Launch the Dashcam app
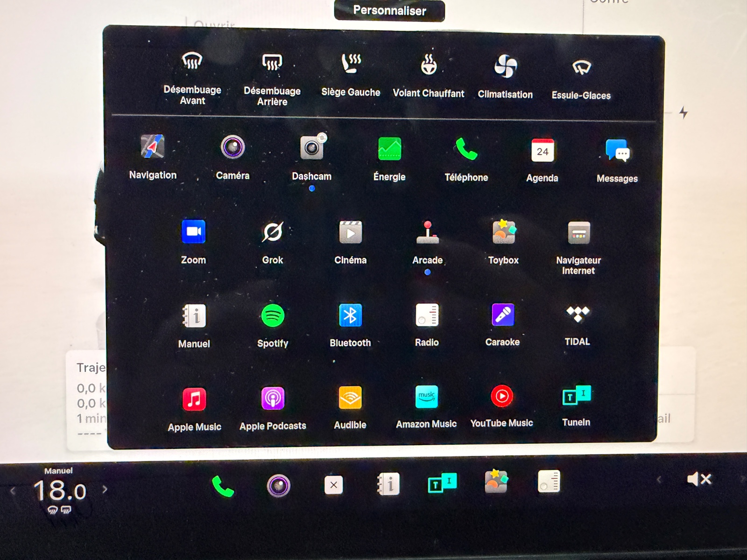 coord(312,149)
